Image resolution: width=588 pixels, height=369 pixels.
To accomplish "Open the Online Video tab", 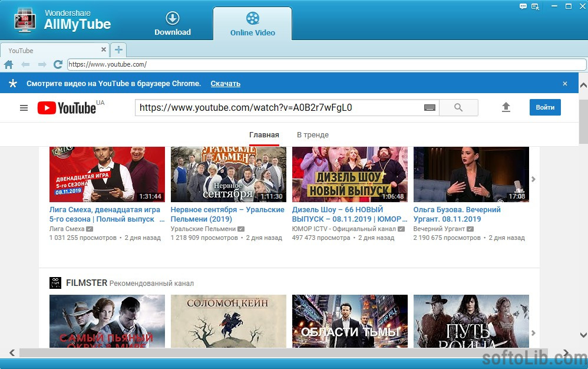I will [x=252, y=24].
